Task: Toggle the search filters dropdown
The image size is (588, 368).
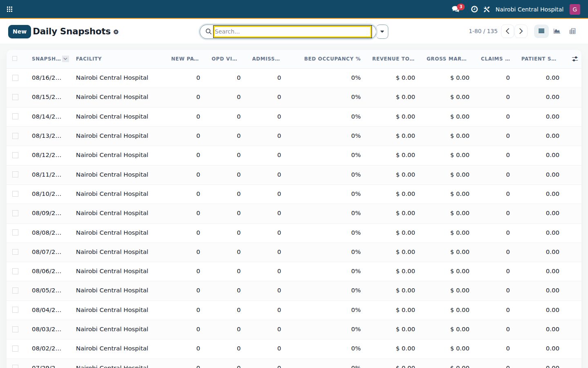Action: pos(382,31)
